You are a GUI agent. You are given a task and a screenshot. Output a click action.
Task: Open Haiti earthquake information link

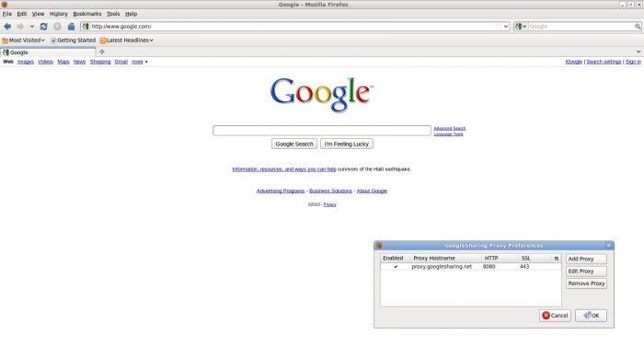tap(283, 169)
